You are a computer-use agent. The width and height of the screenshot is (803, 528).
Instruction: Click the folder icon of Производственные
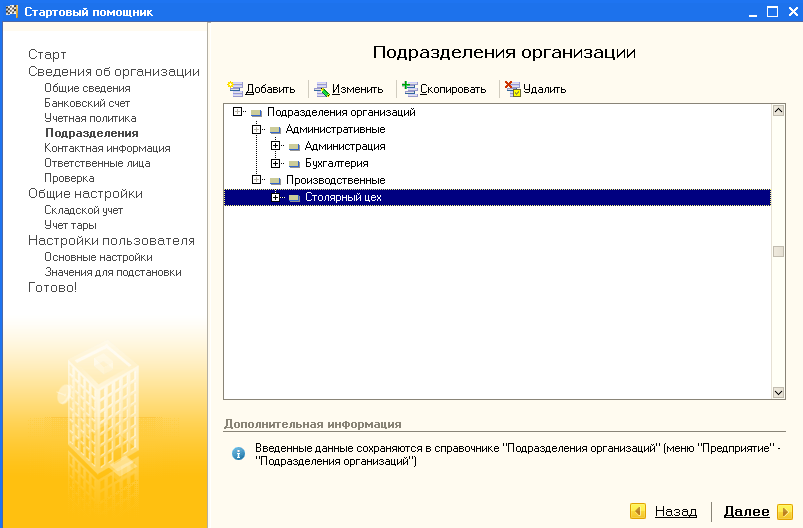(x=276, y=181)
